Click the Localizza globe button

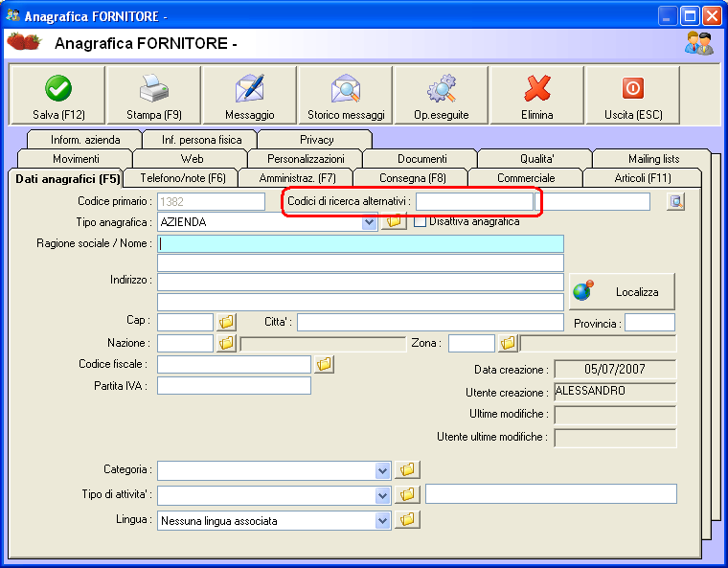tap(622, 292)
